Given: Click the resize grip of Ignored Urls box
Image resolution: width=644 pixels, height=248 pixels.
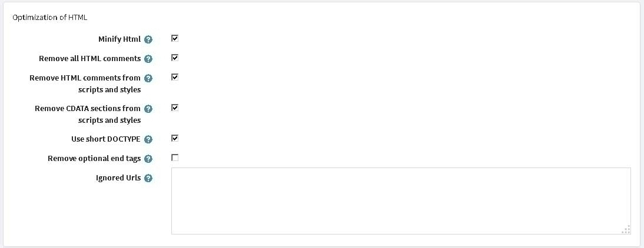Looking at the screenshot, I should (x=626, y=230).
